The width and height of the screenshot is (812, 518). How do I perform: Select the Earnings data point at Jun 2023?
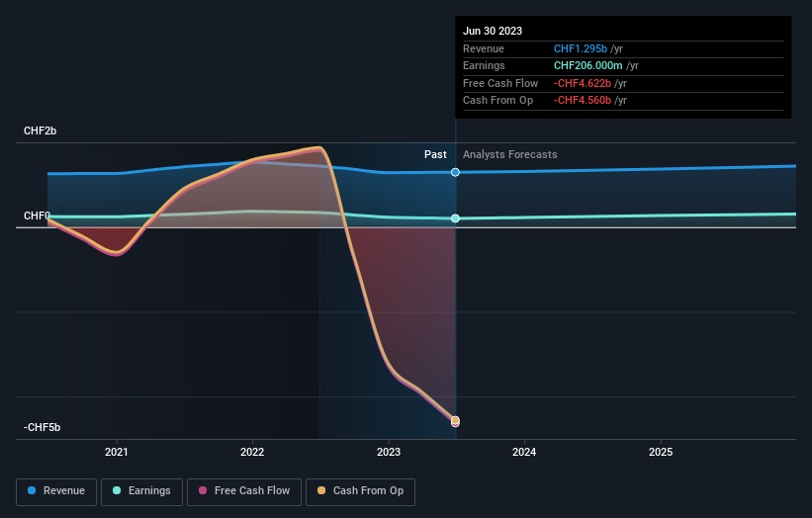(x=455, y=218)
